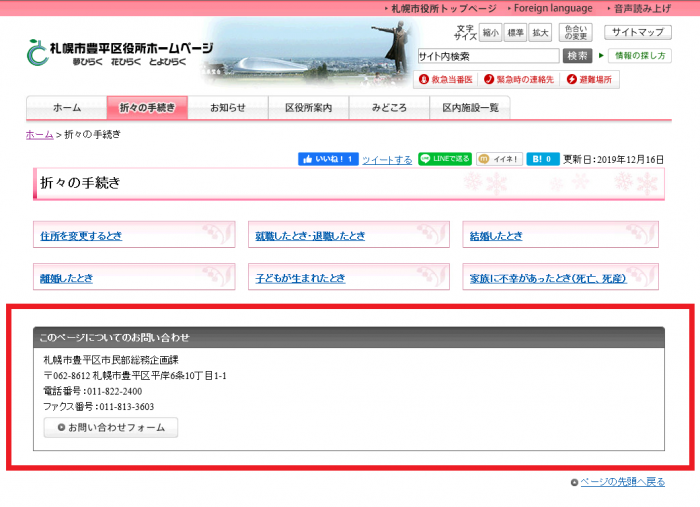The image size is (700, 507).
Task: Jump to ページの先頭へ戻る link
Action: point(620,482)
